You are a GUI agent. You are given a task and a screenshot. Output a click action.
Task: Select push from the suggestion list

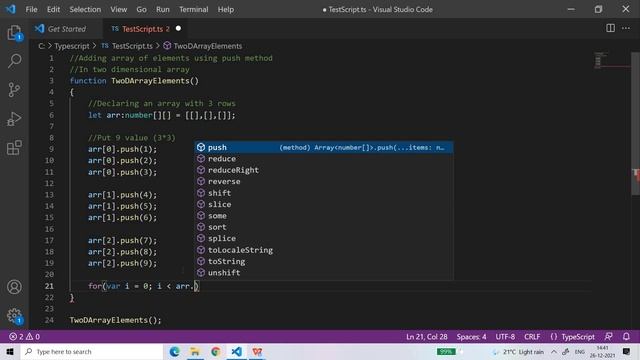click(324, 147)
